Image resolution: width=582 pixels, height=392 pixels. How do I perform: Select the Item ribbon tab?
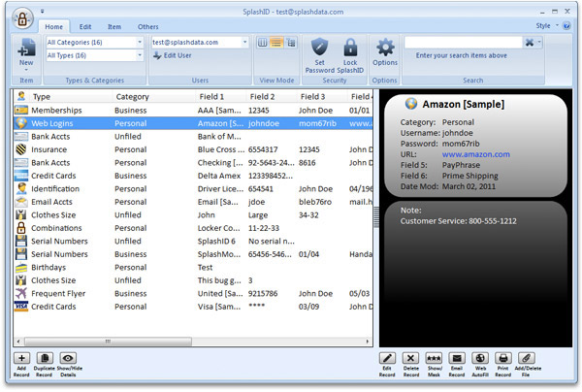[114, 27]
